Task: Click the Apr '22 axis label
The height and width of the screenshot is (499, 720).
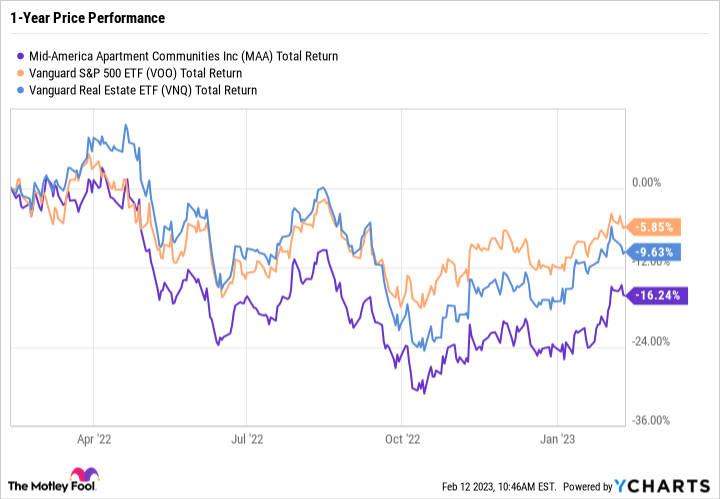Action: [x=93, y=437]
